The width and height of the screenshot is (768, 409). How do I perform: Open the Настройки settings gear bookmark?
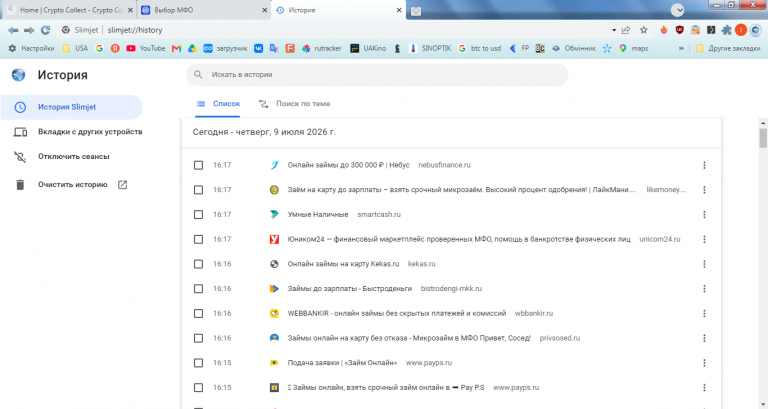pos(31,48)
